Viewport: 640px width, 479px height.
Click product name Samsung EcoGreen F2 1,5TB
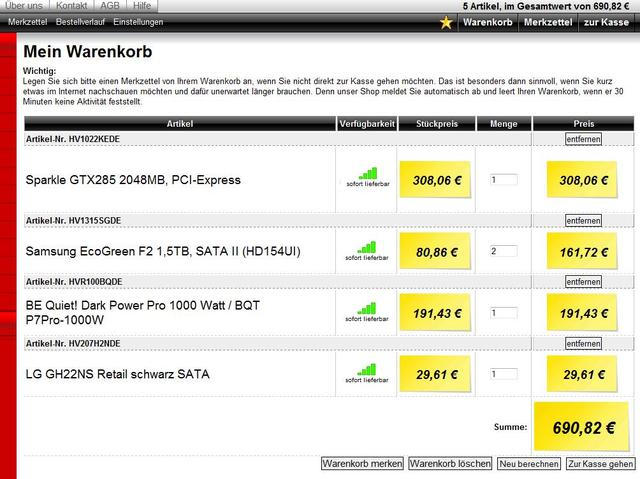pyautogui.click(x=163, y=251)
